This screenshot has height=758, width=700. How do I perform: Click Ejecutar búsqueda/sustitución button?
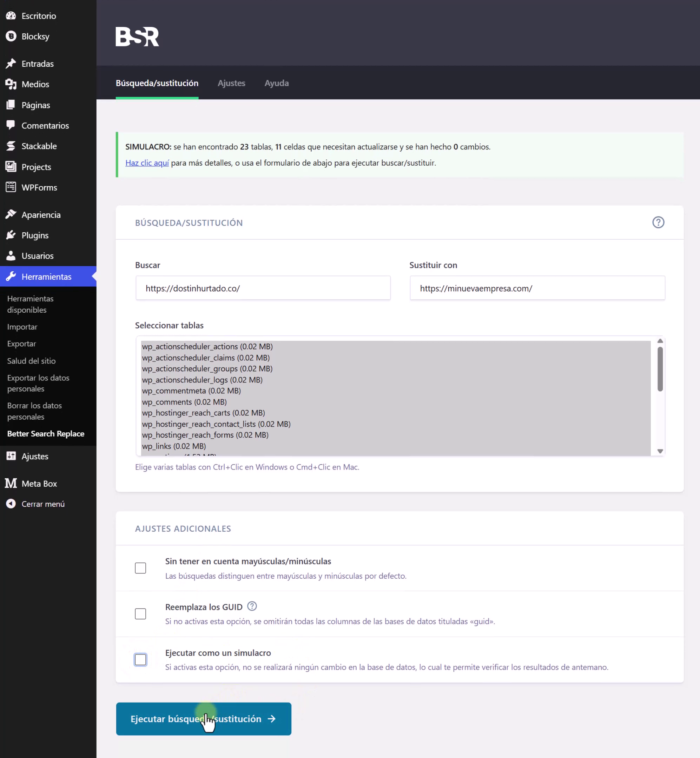(x=203, y=719)
